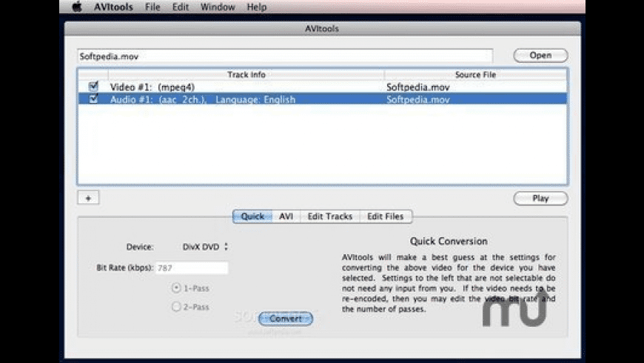Click the Convert button
This screenshot has width=644, height=363.
pyautogui.click(x=286, y=319)
